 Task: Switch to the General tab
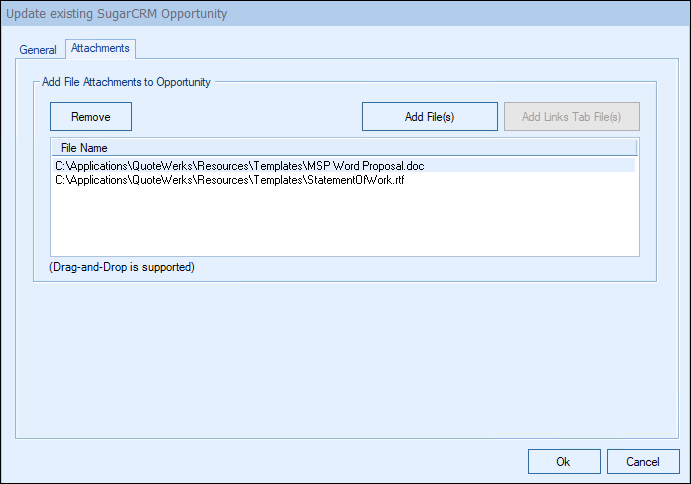point(38,49)
